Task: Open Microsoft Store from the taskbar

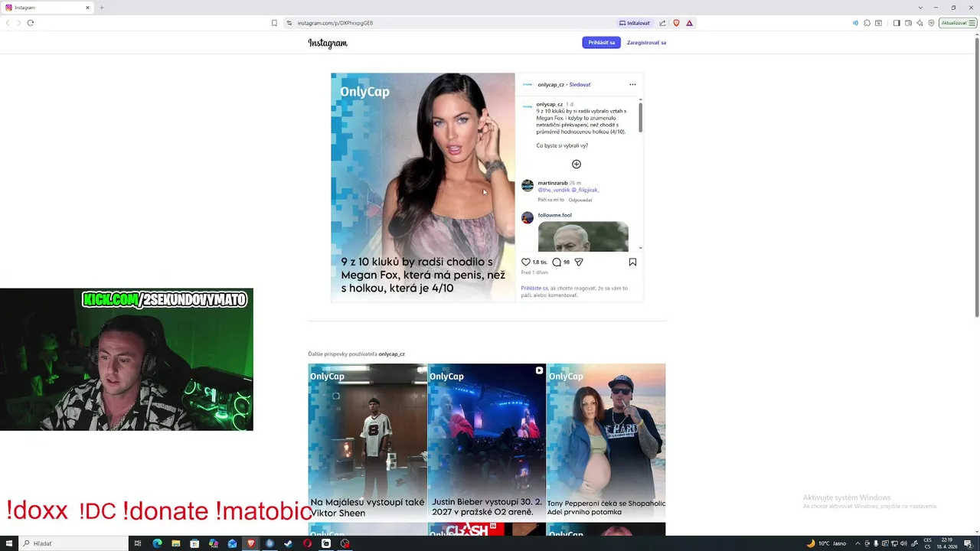Action: 194,543
